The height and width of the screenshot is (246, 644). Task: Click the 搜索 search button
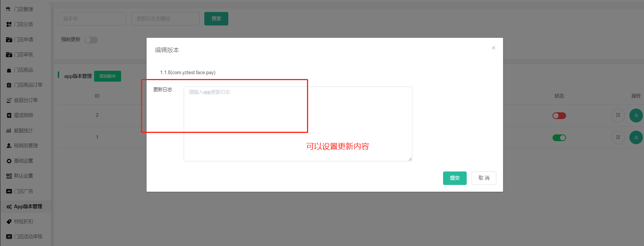216,19
